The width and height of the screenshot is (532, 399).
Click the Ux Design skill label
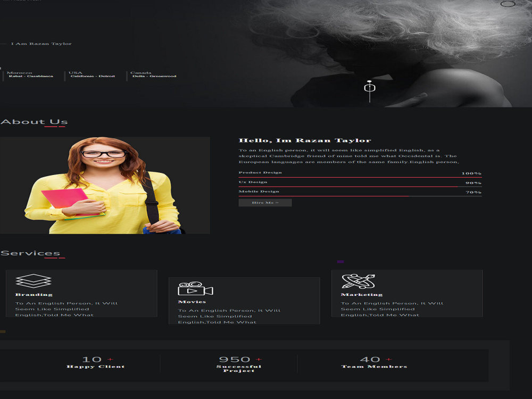coord(253,182)
